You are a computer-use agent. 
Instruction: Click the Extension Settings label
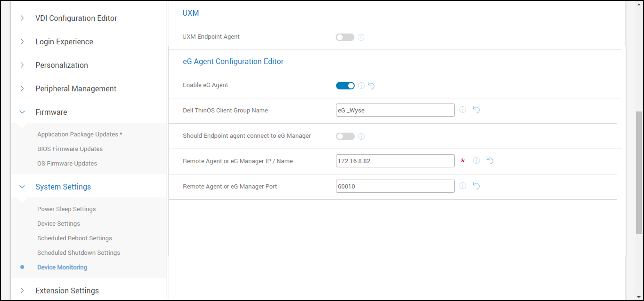(67, 290)
